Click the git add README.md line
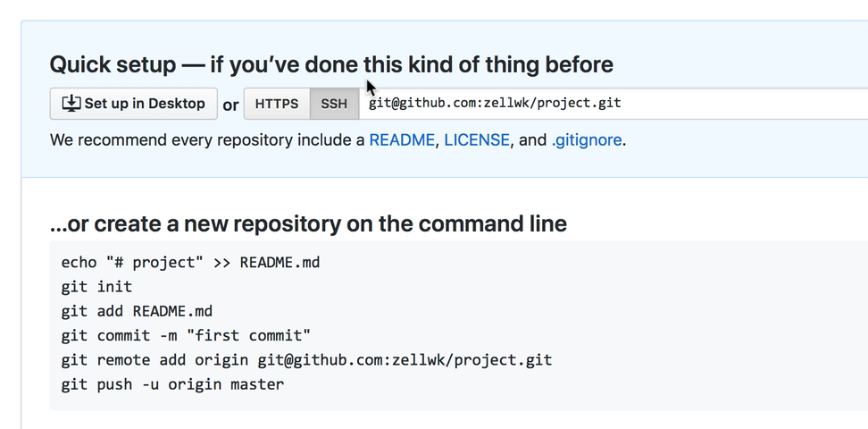Screen dimensions: 868x429 (x=137, y=312)
